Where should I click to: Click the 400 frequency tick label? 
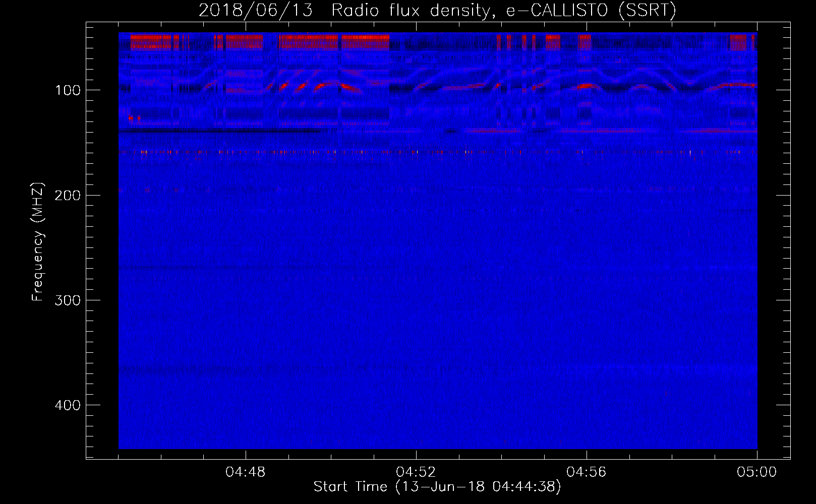click(x=68, y=405)
